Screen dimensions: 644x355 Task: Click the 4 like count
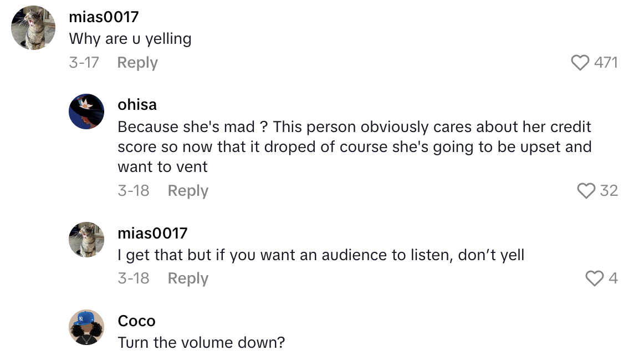613,278
